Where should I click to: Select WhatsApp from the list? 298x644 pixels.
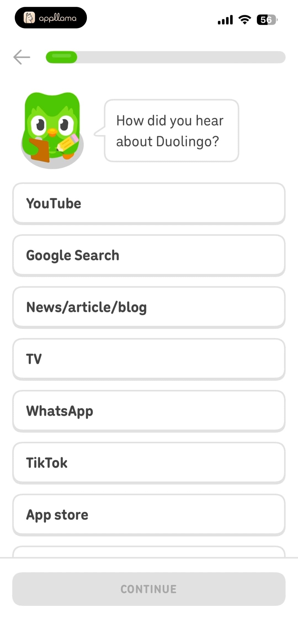point(149,411)
